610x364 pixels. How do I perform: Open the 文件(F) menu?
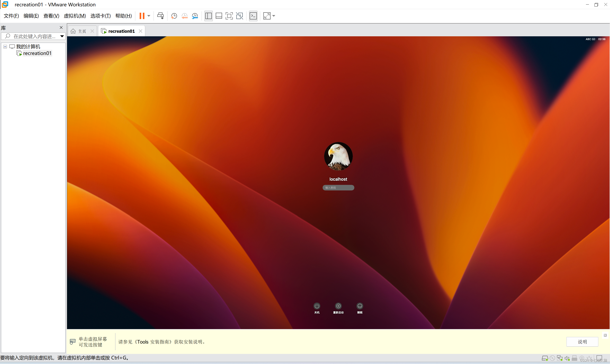tap(11, 16)
